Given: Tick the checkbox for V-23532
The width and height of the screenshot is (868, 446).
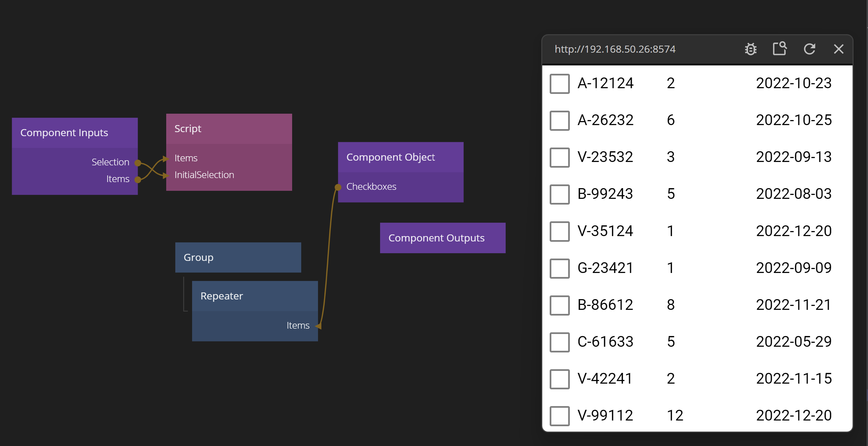Looking at the screenshot, I should (x=559, y=157).
